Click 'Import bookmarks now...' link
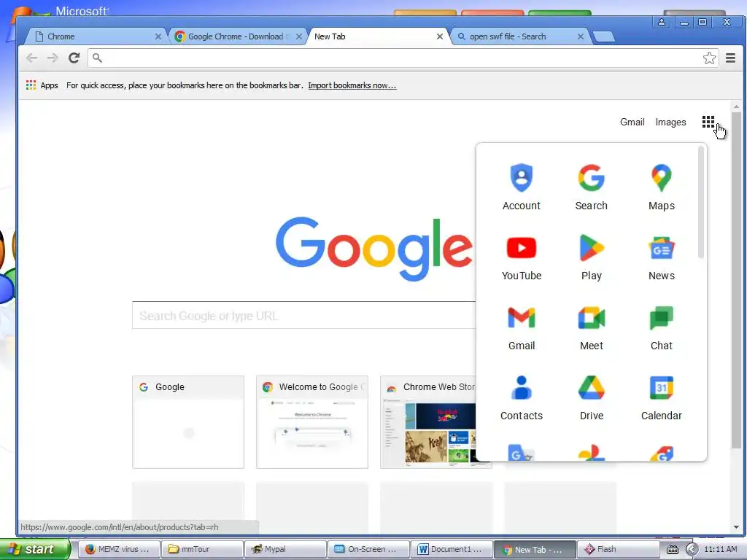The width and height of the screenshot is (747, 560). click(352, 85)
